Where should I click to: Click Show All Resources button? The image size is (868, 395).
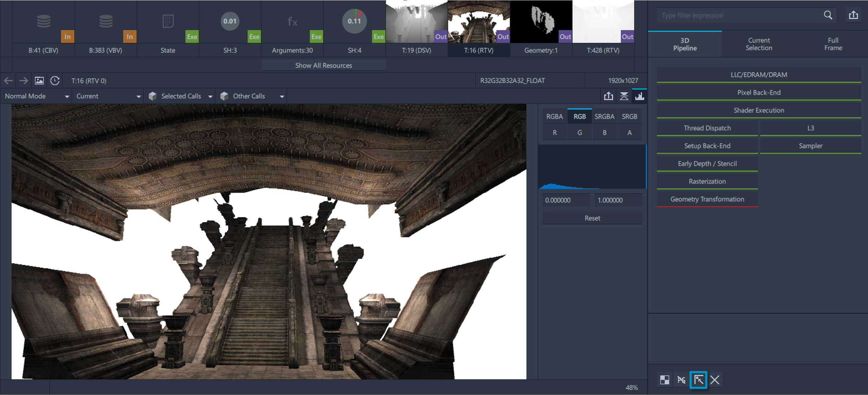pyautogui.click(x=323, y=65)
